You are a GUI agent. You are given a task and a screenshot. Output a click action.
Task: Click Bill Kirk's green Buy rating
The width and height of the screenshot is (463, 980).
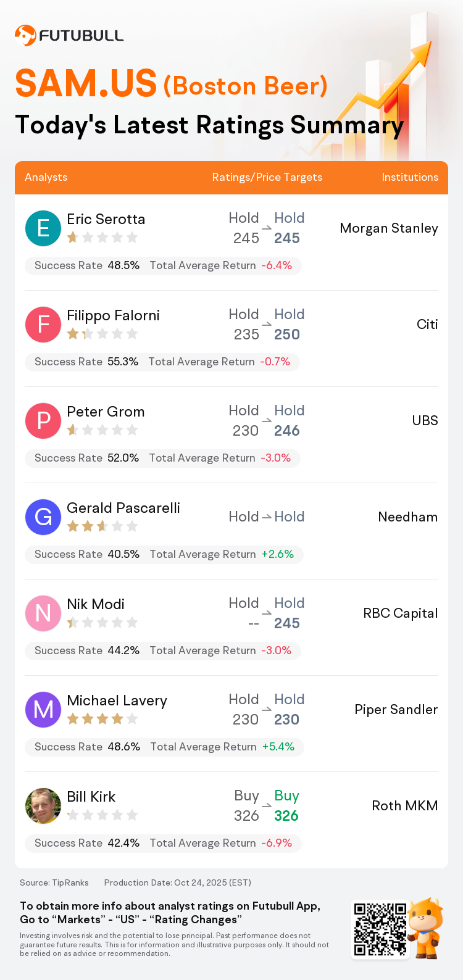pos(286,796)
